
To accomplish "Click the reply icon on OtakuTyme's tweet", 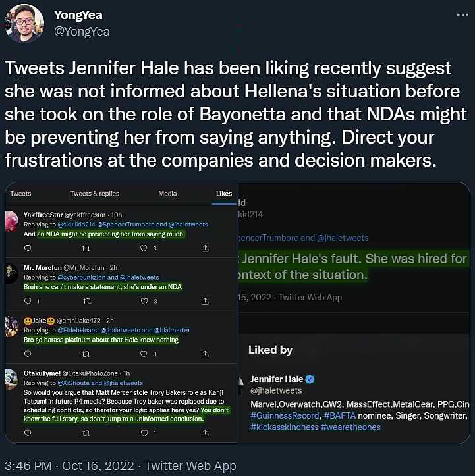I will pos(28,434).
